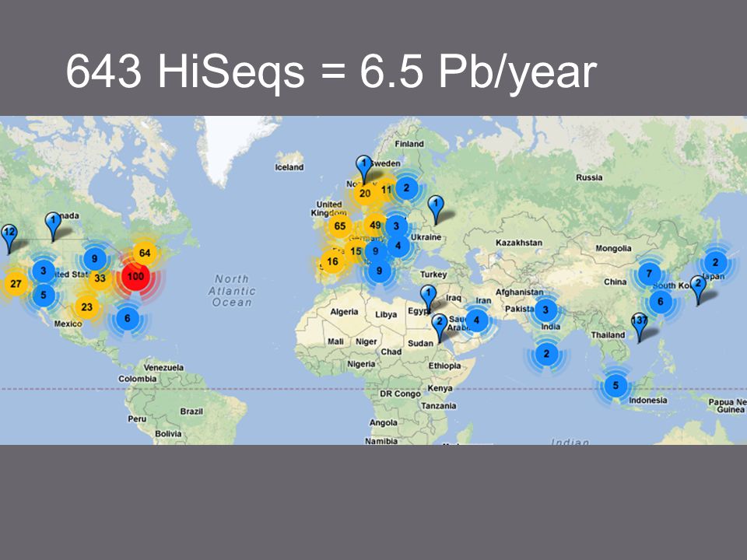The height and width of the screenshot is (560, 747).
Task: Click the blue 9 cluster in the United States
Action: (94, 258)
